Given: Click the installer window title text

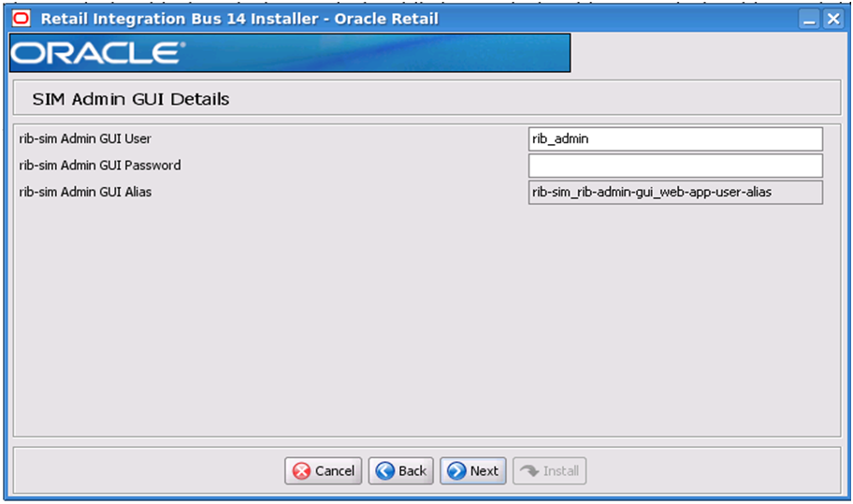Looking at the screenshot, I should tap(239, 19).
